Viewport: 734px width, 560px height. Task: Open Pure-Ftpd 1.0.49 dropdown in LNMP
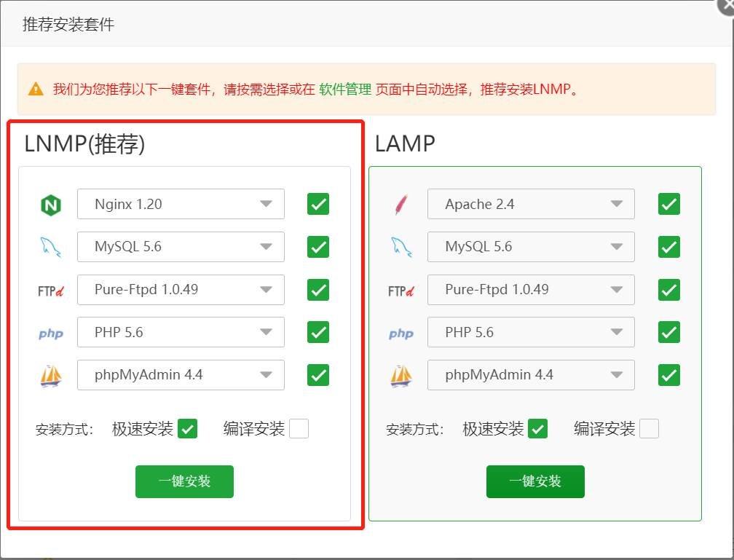[x=181, y=289]
